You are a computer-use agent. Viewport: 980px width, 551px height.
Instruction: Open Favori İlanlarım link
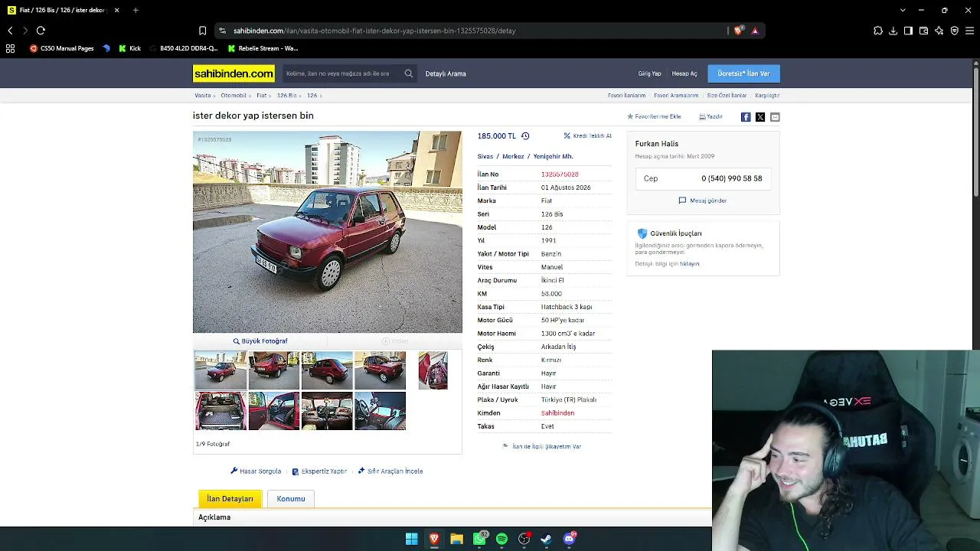pyautogui.click(x=627, y=96)
